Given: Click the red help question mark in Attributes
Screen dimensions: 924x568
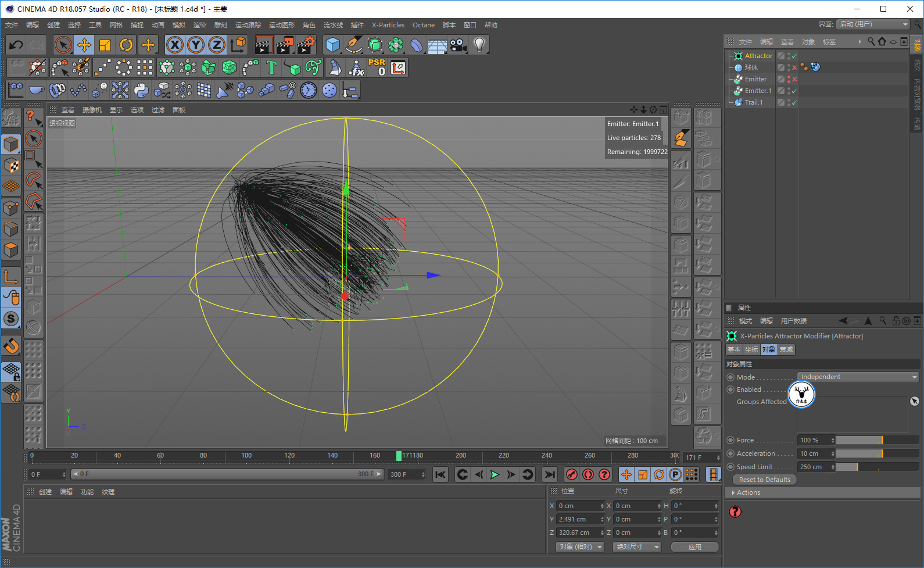Looking at the screenshot, I should tap(735, 512).
